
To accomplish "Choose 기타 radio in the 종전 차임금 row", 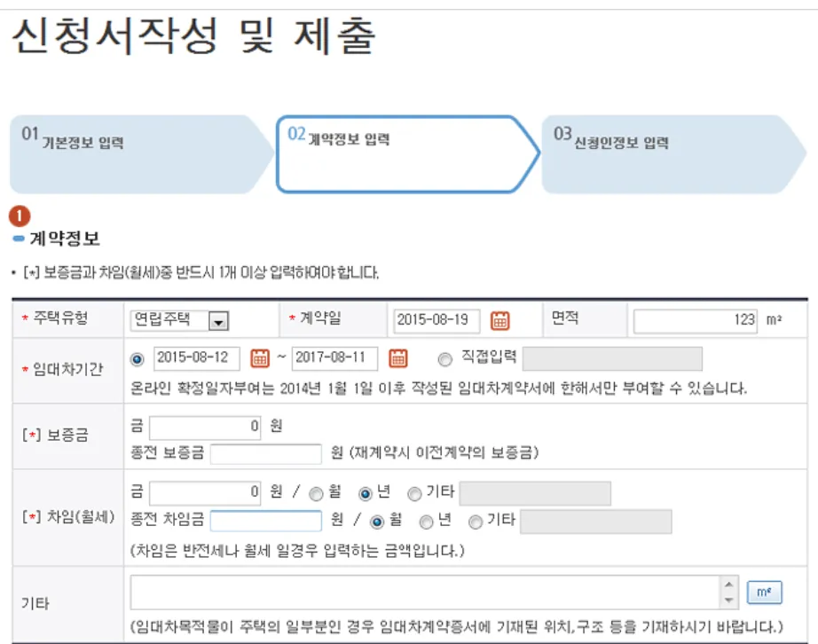I will (x=476, y=522).
